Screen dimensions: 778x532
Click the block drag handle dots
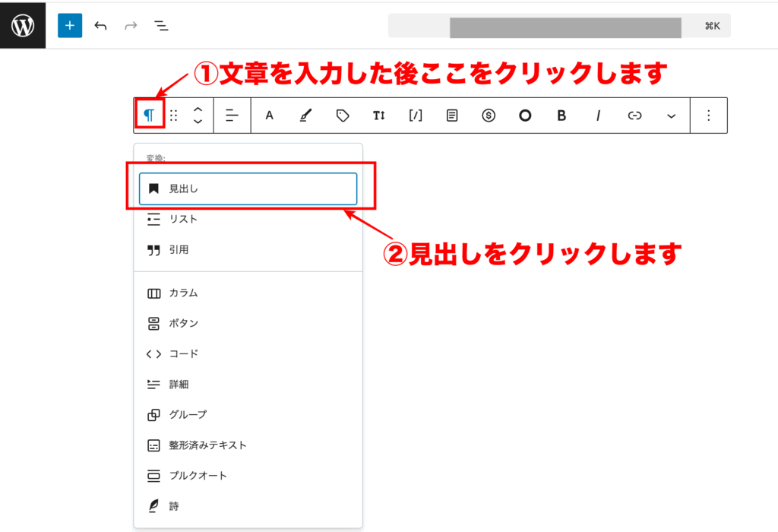[173, 116]
